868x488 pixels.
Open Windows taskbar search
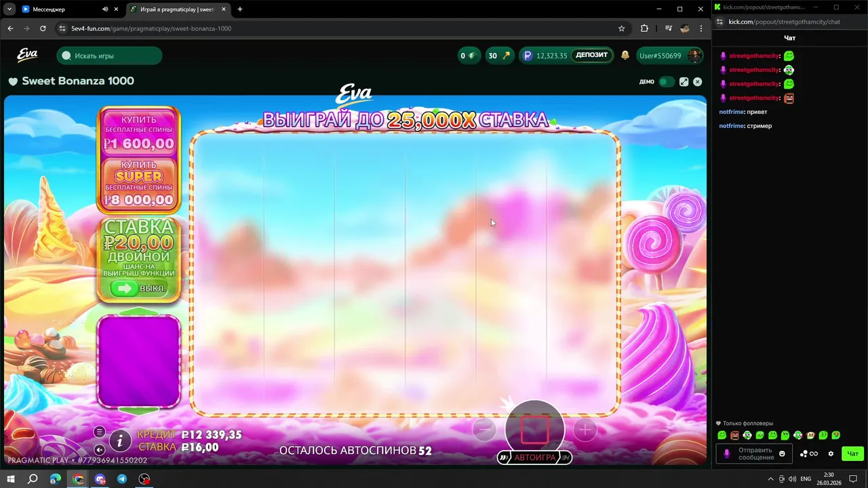pos(33,479)
